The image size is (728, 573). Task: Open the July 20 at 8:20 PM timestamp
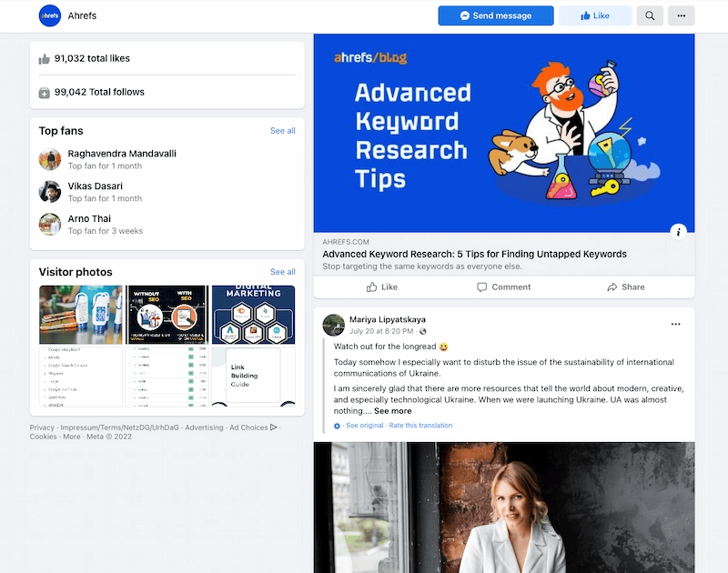[x=381, y=331]
